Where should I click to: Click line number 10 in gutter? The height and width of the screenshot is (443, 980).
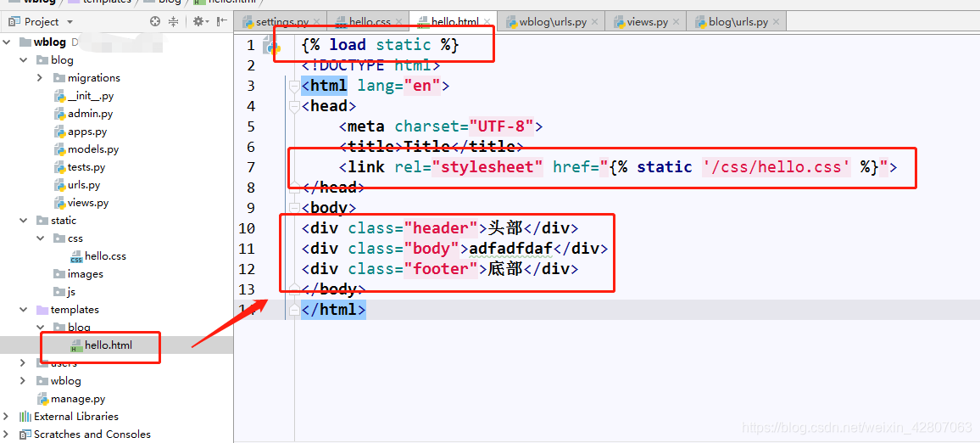coord(247,228)
